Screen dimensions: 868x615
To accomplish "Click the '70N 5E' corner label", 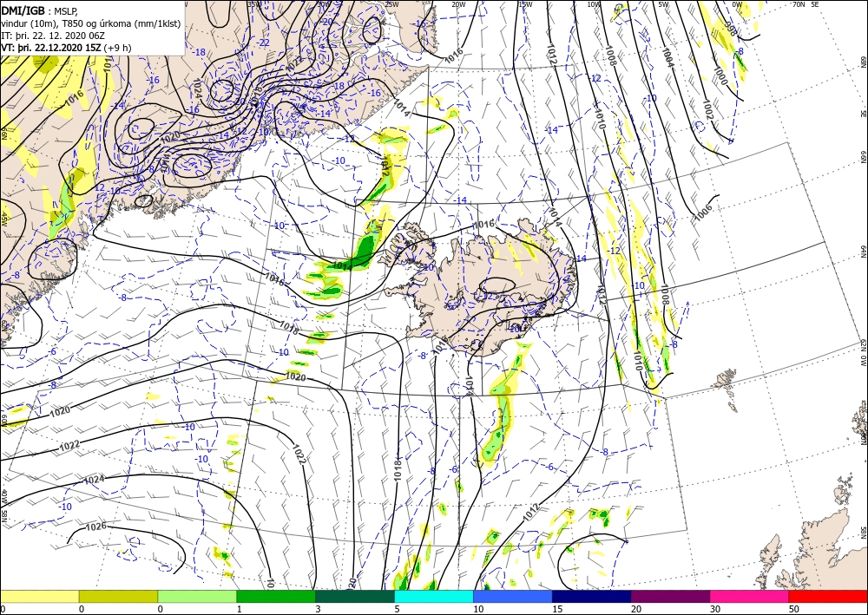I will pyautogui.click(x=806, y=4).
